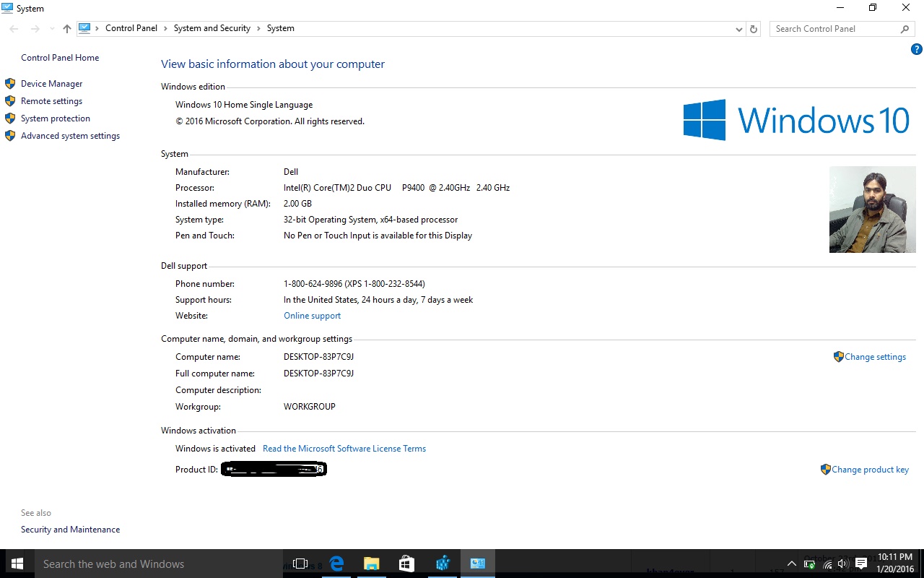This screenshot has width=924, height=578.
Task: Open Dell Online support website link
Action: point(312,316)
